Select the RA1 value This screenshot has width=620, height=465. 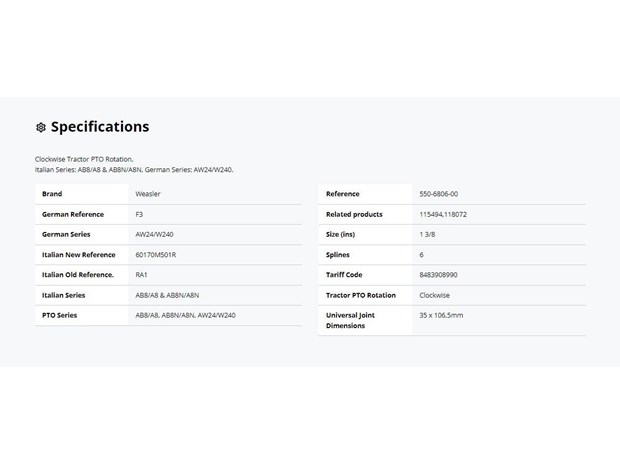[x=141, y=275]
